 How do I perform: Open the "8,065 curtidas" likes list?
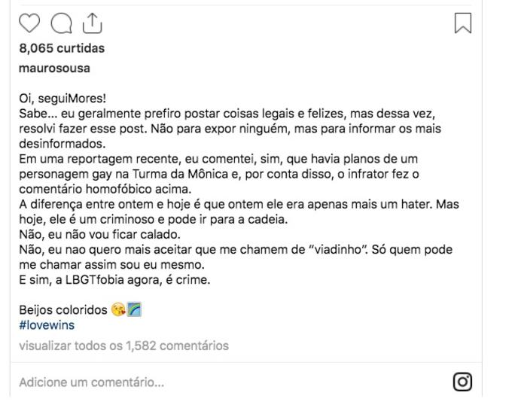62,49
